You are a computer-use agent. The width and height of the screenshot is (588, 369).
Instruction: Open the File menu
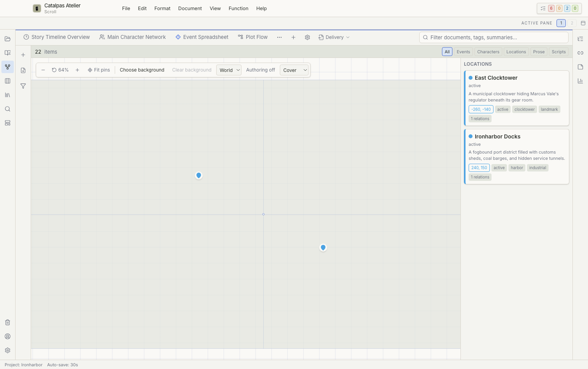(126, 9)
